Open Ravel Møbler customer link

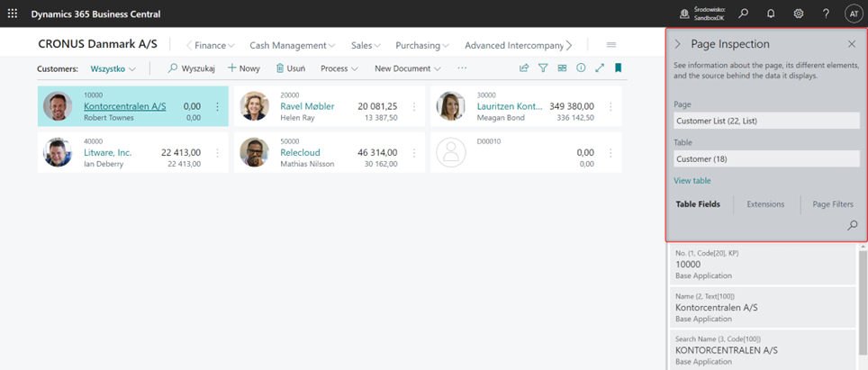pos(307,106)
